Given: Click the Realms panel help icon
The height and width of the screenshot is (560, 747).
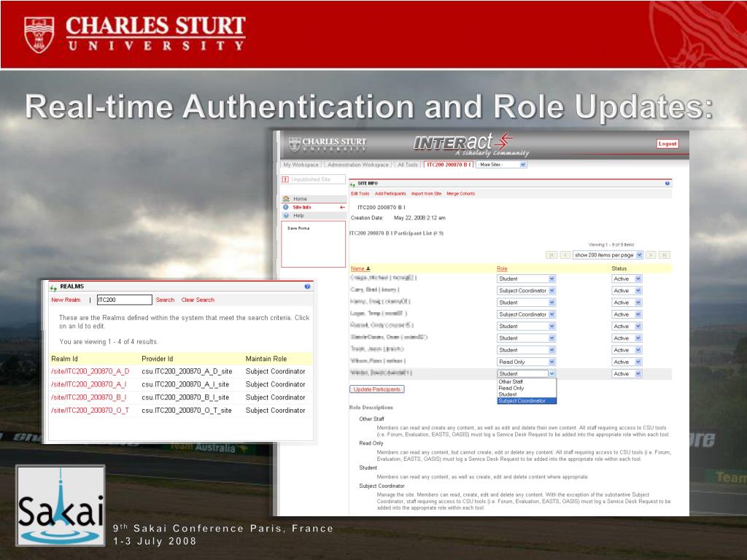Looking at the screenshot, I should coord(307,287).
